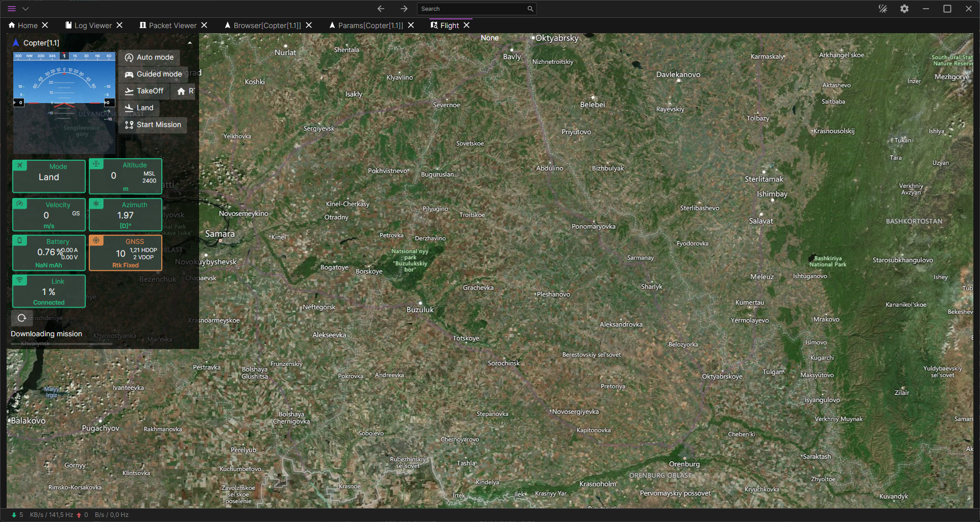Screen dimensions: 980x522
Task: Click the home RTL icon button
Action: [x=183, y=91]
